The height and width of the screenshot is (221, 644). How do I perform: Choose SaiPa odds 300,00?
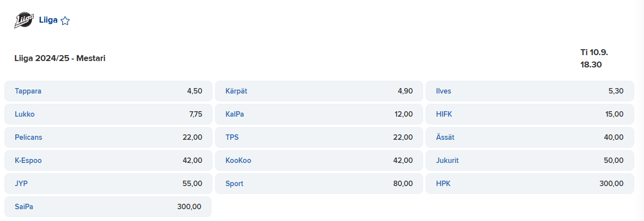point(108,207)
